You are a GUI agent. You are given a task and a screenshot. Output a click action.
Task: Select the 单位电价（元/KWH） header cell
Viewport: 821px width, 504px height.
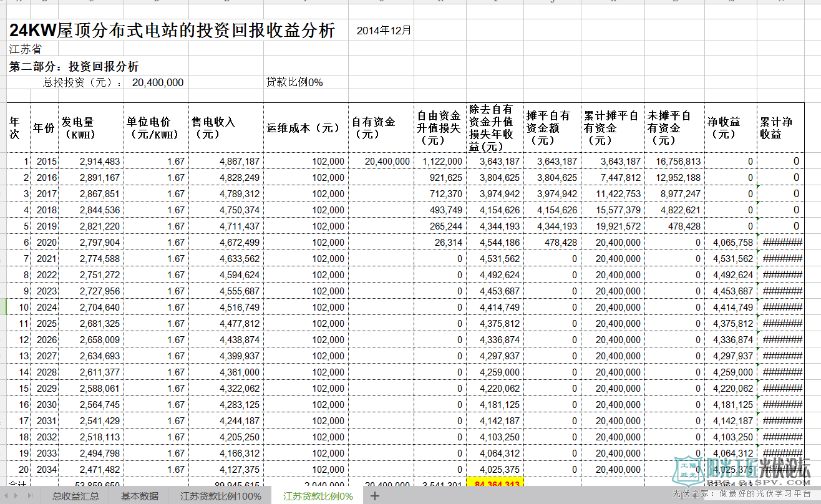[x=156, y=128]
